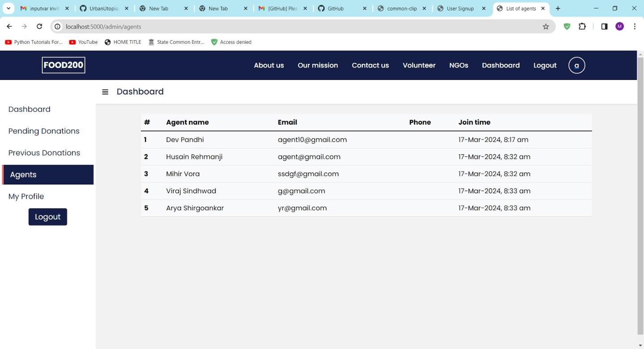Viewport: 644px width, 349px height.
Task: Click agent name Viraj Sindhwad
Action: 191,191
